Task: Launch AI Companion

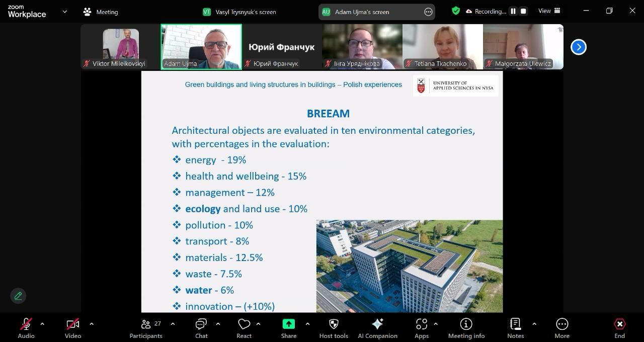Action: pyautogui.click(x=377, y=328)
